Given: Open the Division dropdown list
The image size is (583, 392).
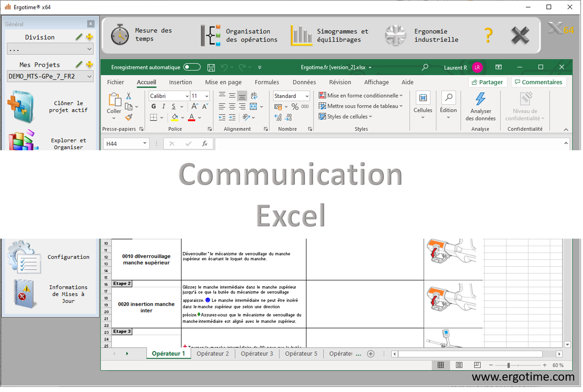Looking at the screenshot, I should (x=50, y=49).
